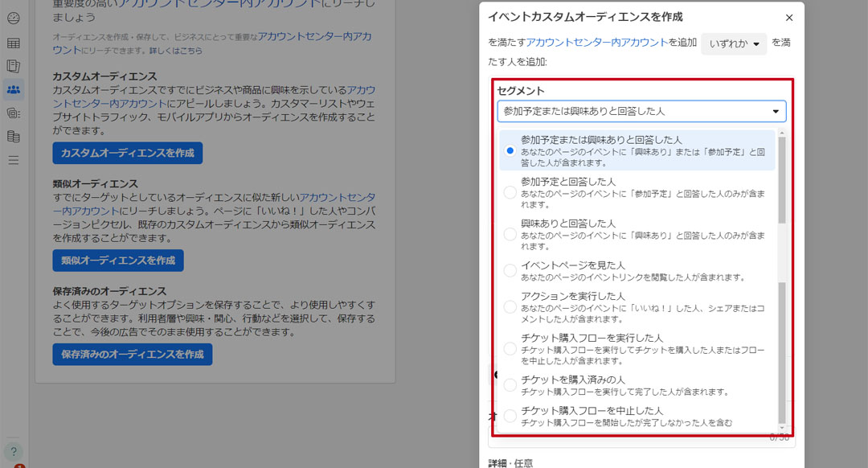Open the coins billing icon in sidebar
868x468 pixels.
(14, 113)
